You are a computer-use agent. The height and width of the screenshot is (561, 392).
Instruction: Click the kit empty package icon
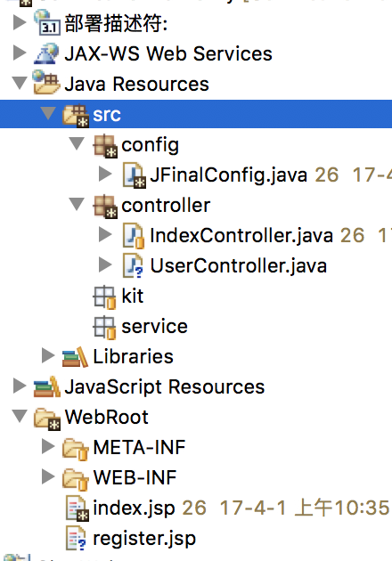coord(104,297)
